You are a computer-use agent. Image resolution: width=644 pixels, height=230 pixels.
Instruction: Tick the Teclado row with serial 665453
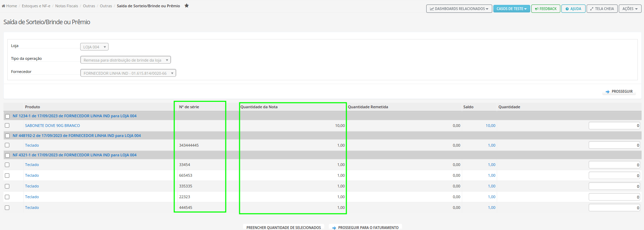[x=7, y=175]
